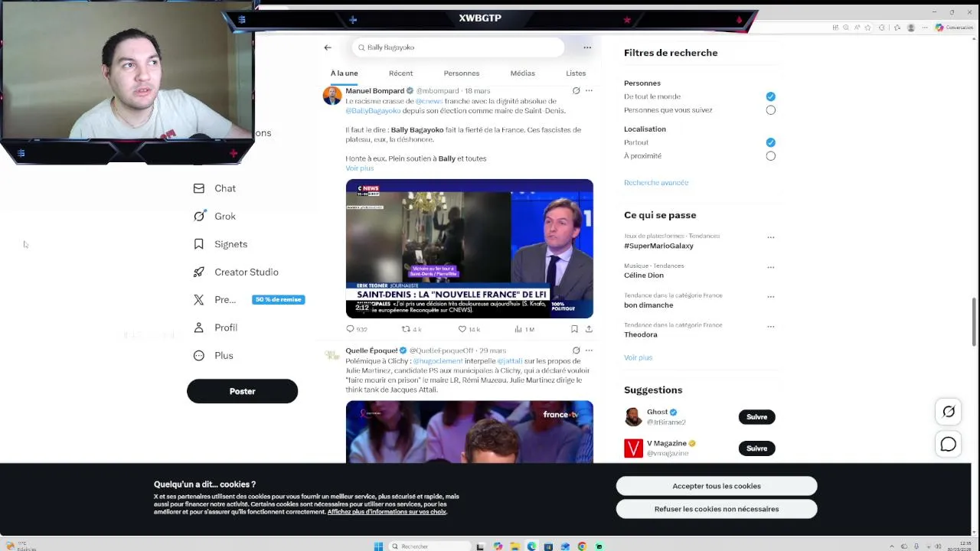The image size is (980, 551).
Task: Select the 'Partout' localisation radio option
Action: [x=770, y=142]
